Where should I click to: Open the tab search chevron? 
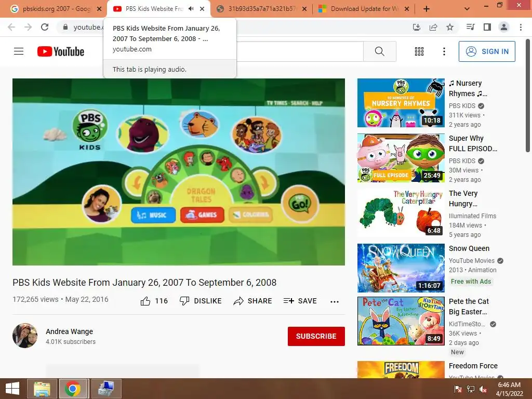tap(467, 9)
